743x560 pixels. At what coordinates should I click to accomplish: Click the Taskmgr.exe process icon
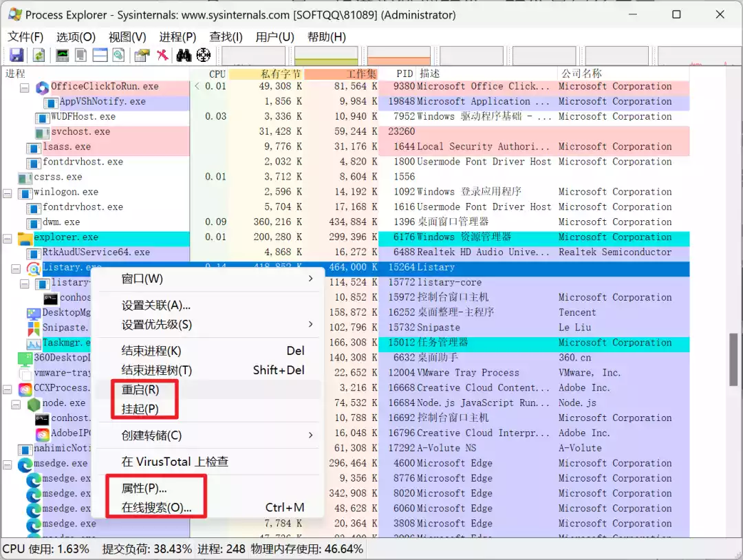[x=34, y=343]
